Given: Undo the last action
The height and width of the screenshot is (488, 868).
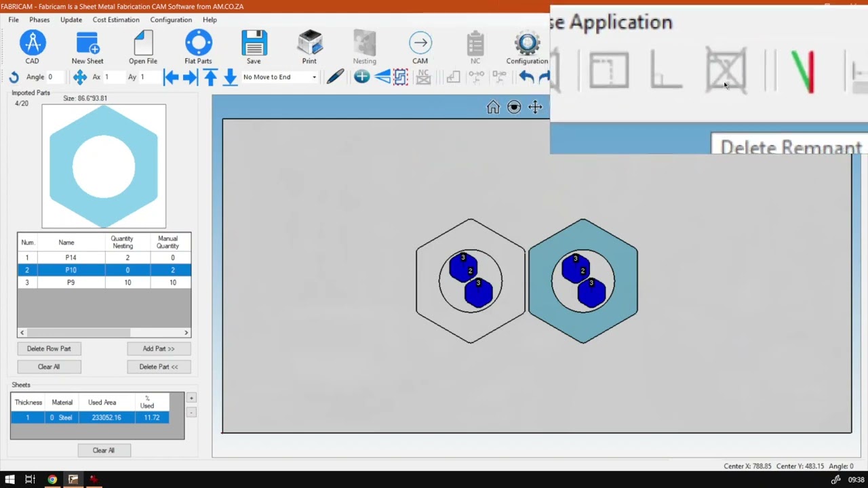Looking at the screenshot, I should tap(526, 77).
